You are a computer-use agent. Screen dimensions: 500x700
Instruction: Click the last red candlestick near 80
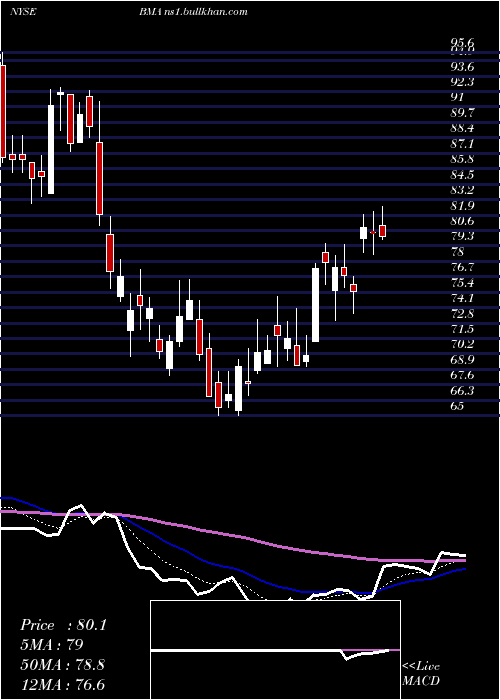[x=383, y=231]
